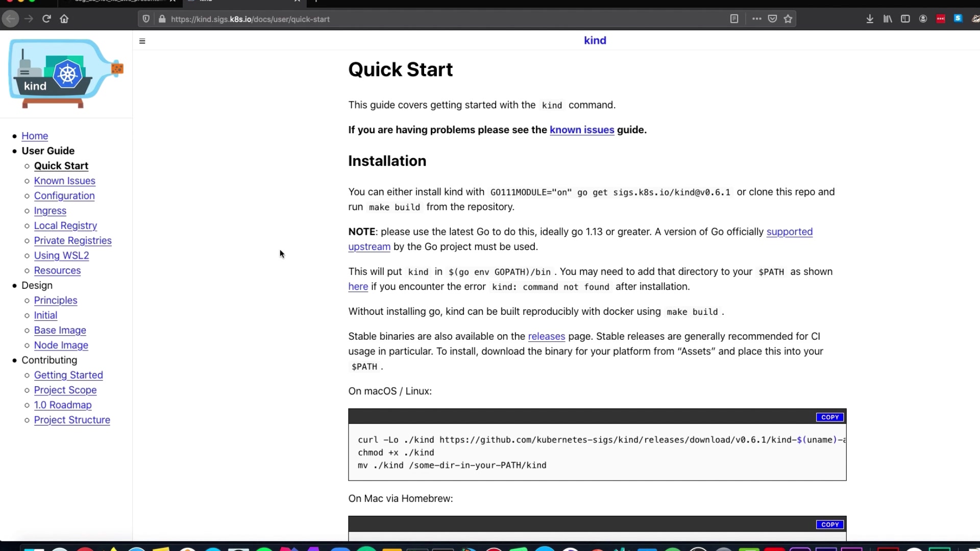The image size is (980, 551).
Task: Open Firefox downloads panel
Action: pyautogui.click(x=870, y=19)
